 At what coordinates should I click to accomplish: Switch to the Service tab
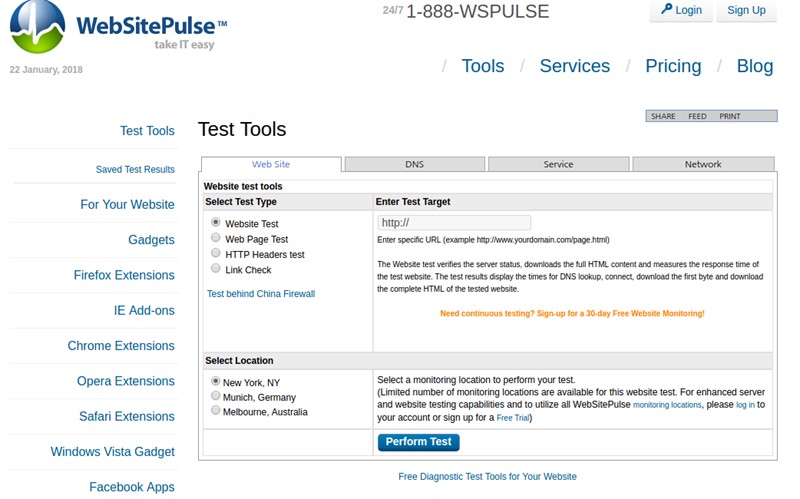[x=558, y=164]
